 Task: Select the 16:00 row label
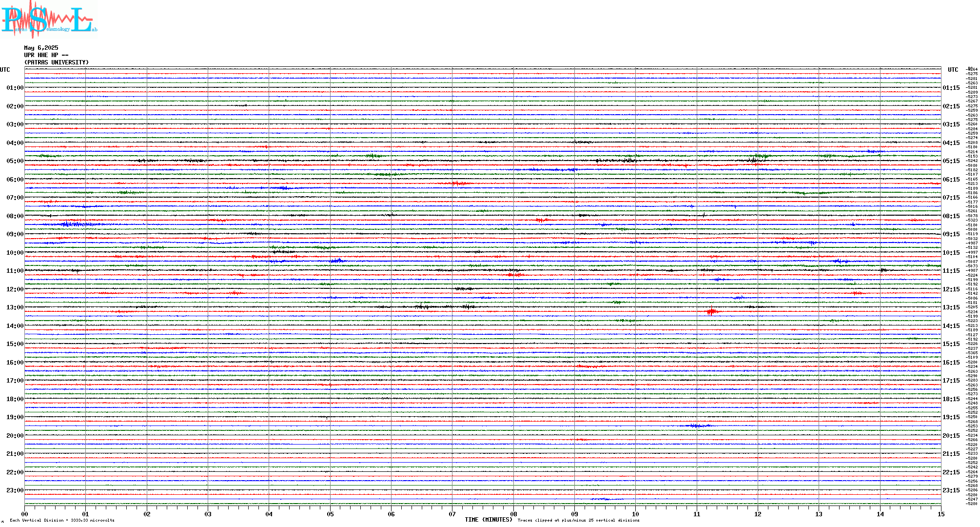pyautogui.click(x=15, y=363)
